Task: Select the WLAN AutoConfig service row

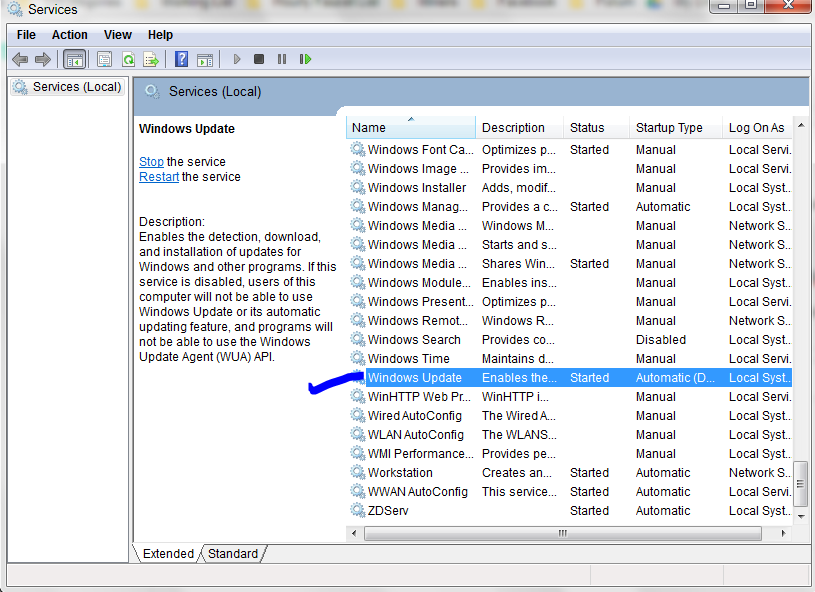Action: click(x=569, y=435)
